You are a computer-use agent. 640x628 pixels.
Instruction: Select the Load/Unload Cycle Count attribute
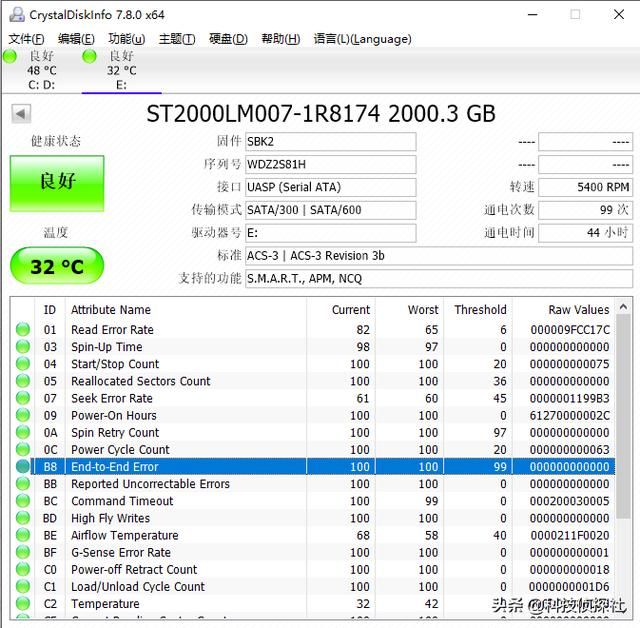click(313, 586)
